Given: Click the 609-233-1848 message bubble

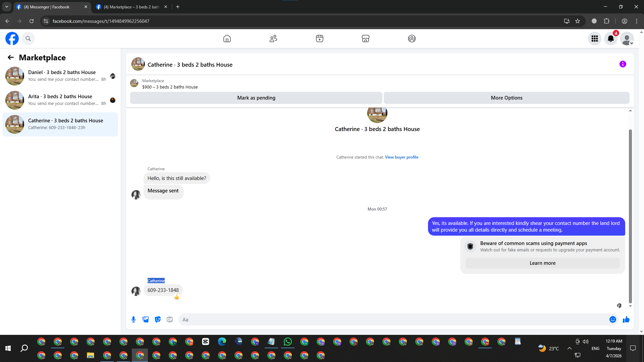Looking at the screenshot, I should pyautogui.click(x=163, y=290).
